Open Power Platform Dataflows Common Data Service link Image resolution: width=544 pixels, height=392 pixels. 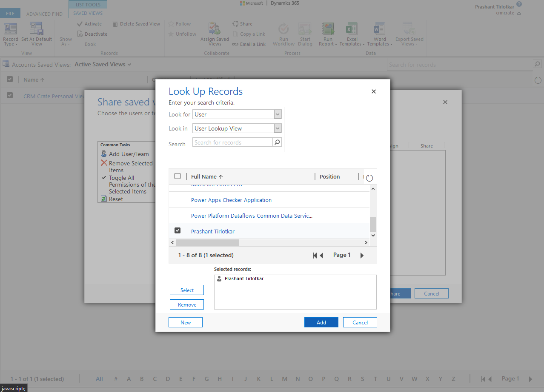(x=252, y=216)
